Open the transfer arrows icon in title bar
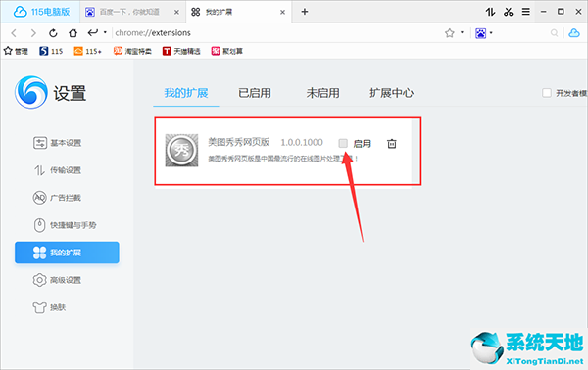The image size is (588, 370). (x=490, y=12)
